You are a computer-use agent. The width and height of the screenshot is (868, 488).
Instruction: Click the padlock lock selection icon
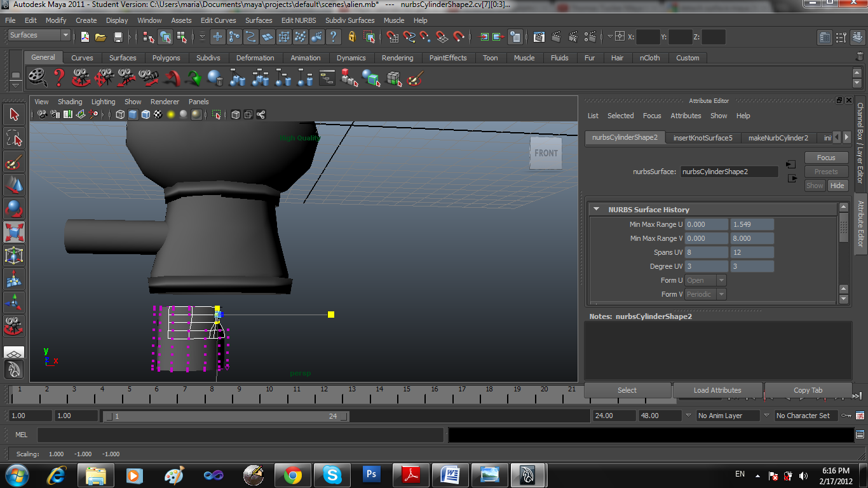[x=352, y=37]
